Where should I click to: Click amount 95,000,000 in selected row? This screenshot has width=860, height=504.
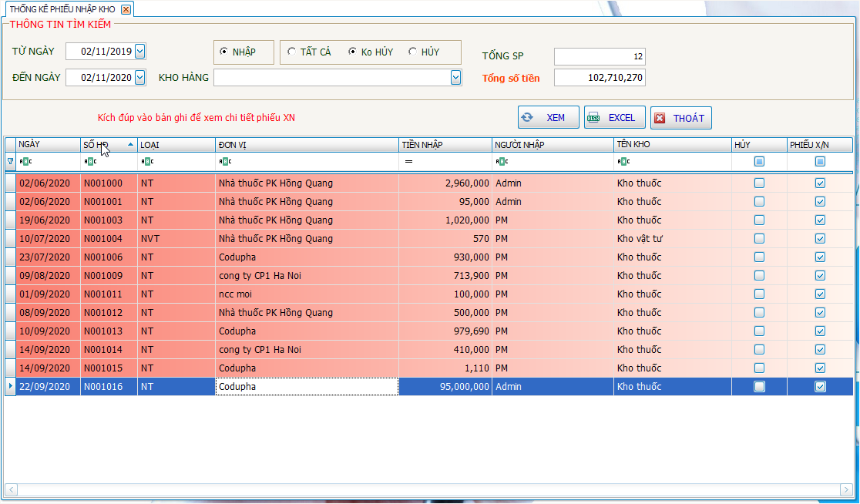coord(445,387)
